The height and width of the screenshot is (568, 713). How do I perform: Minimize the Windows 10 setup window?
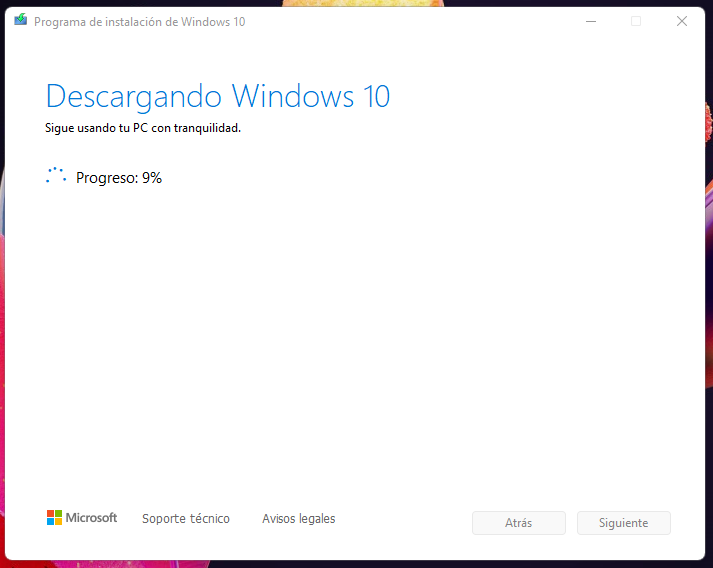pos(591,21)
